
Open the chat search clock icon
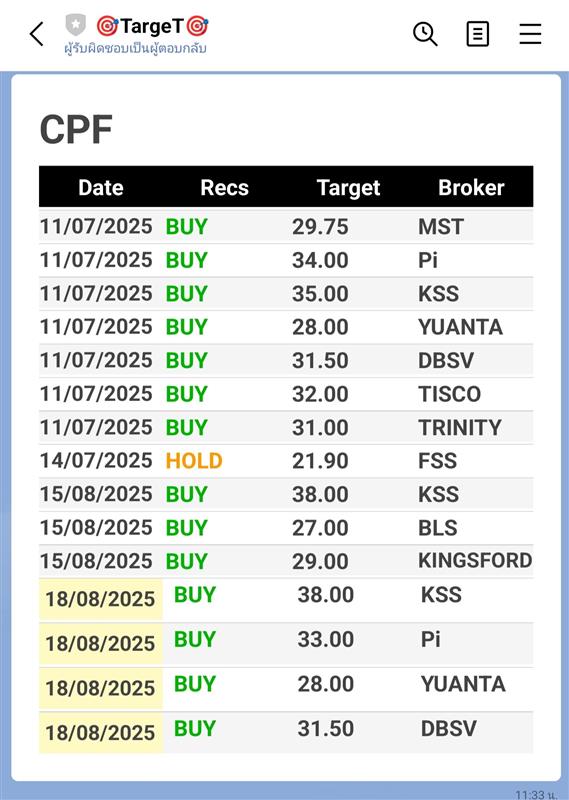[425, 34]
